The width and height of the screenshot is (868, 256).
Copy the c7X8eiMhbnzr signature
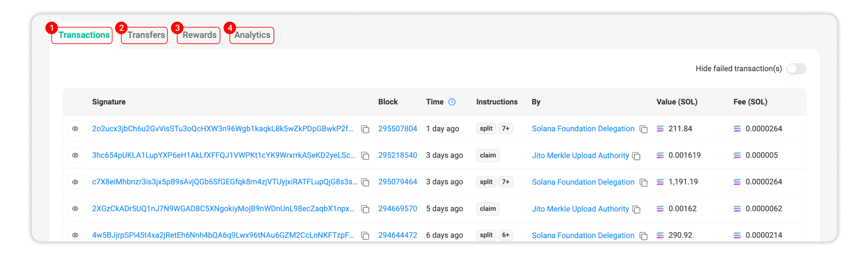point(365,182)
